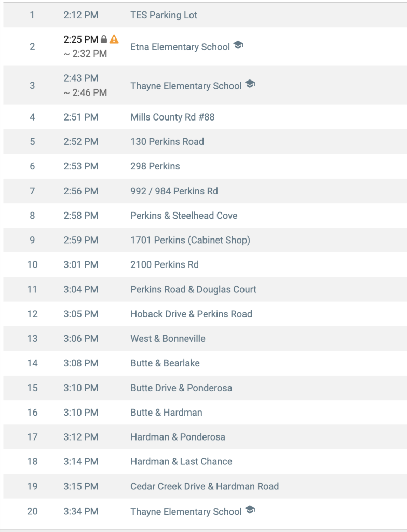Click the 3:06 PM time for West & Bonneville

pos(80,339)
